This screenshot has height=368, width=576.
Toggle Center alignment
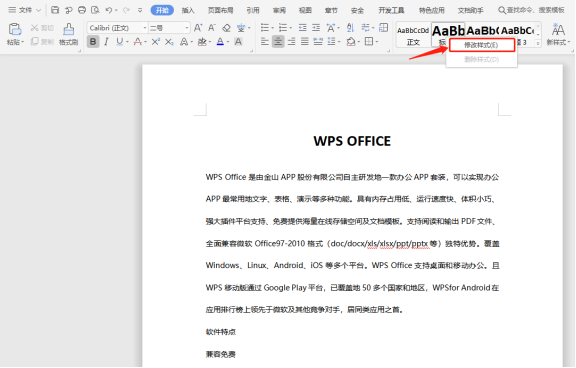(x=278, y=42)
